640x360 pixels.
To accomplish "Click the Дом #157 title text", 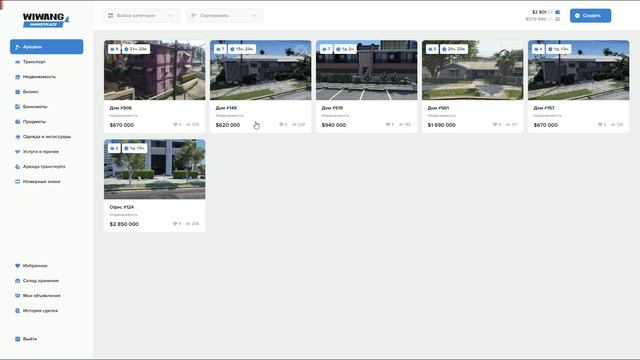I will pos(544,108).
